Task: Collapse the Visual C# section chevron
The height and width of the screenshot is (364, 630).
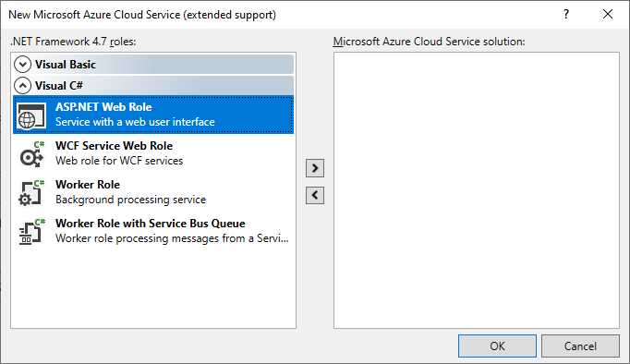Action: (x=22, y=85)
